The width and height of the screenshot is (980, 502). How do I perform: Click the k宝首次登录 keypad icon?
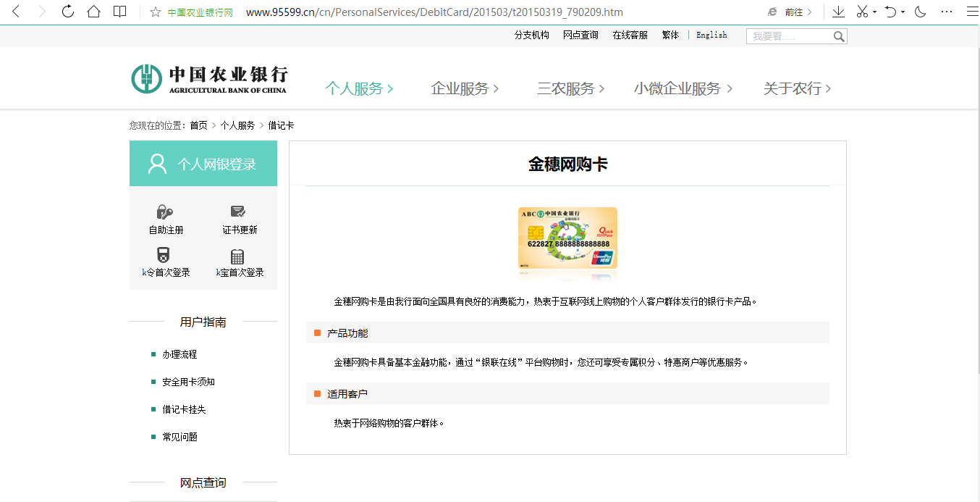(237, 256)
